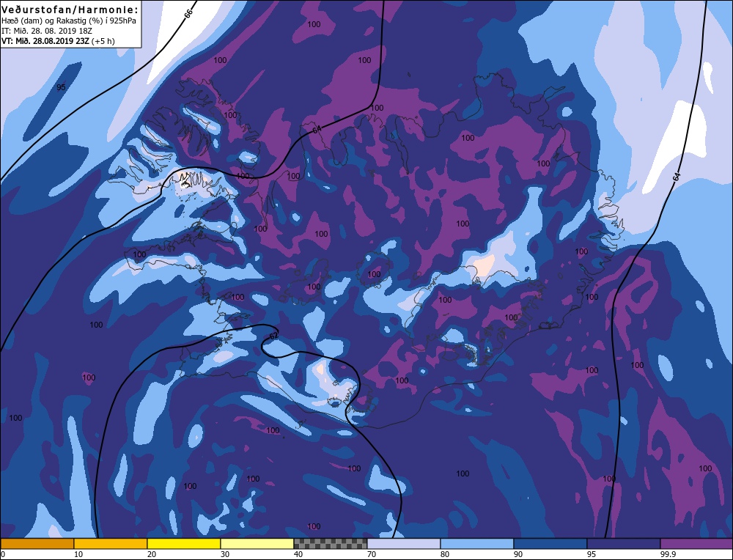Click the "Veðurstofan/Harmonie:" title text
The height and width of the screenshot is (560, 733).
(70, 10)
